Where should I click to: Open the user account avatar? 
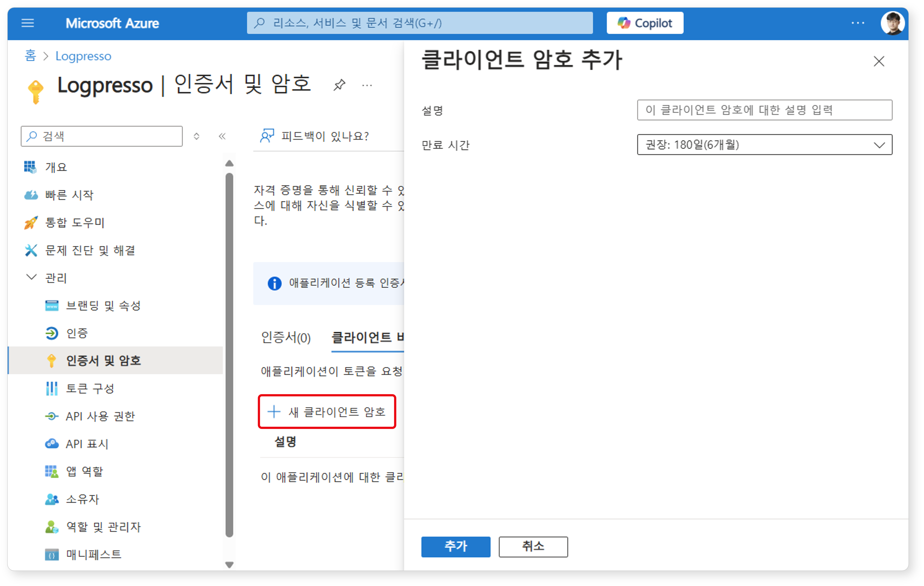point(893,23)
